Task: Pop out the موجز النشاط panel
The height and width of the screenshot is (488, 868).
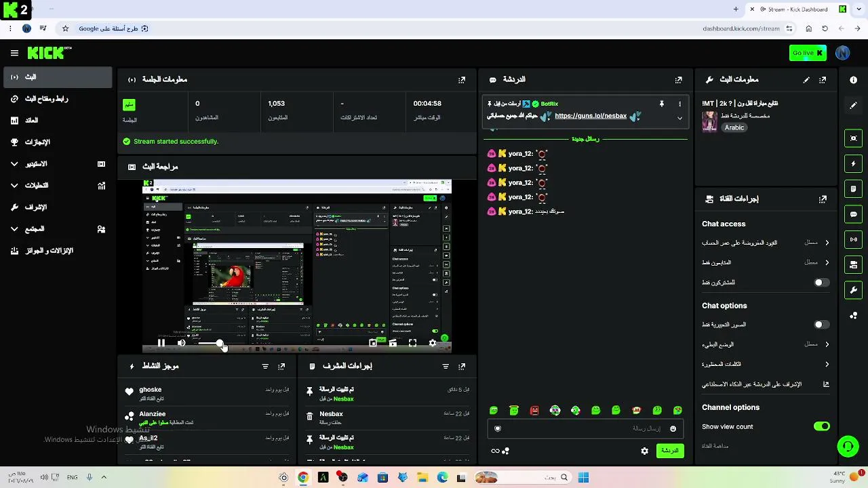Action: click(281, 366)
